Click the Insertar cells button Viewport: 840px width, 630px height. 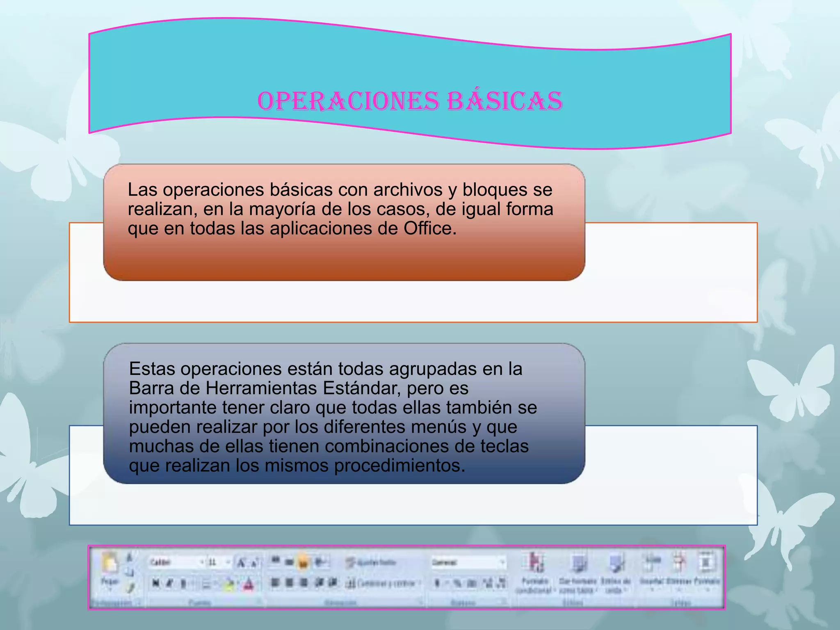[652, 571]
